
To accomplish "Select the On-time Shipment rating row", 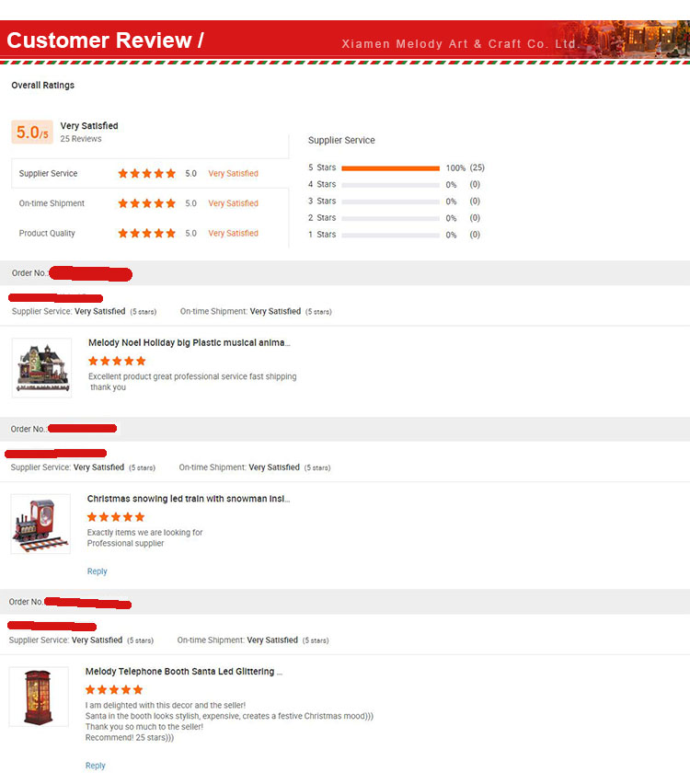I will tap(150, 203).
